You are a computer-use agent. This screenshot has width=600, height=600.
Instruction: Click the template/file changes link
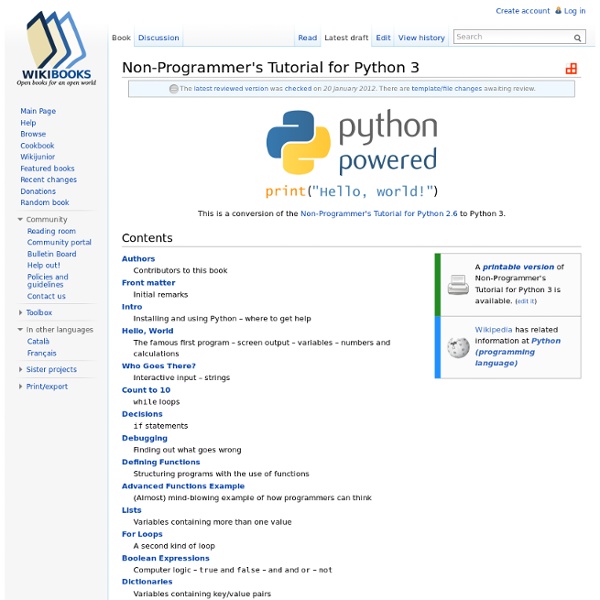pos(447,89)
